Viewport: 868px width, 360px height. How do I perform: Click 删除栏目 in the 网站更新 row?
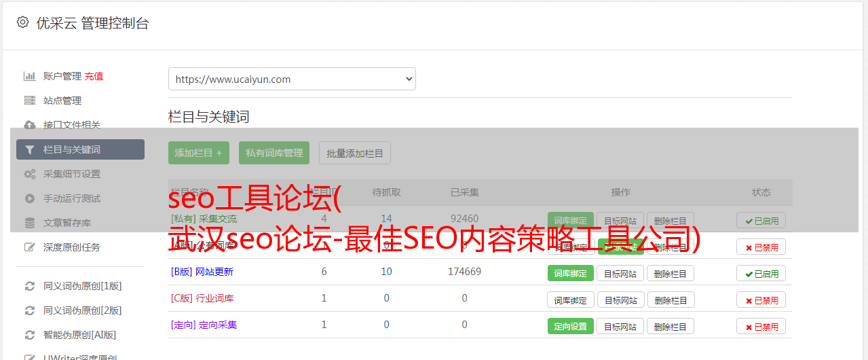(x=671, y=274)
